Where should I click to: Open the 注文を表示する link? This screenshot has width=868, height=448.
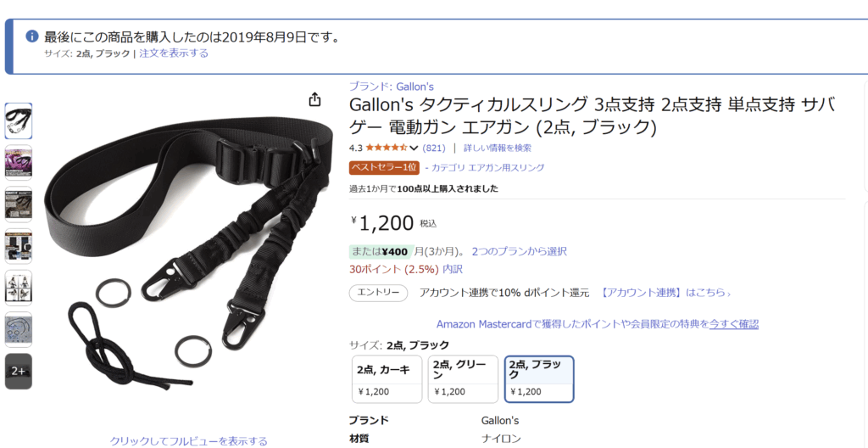(x=174, y=53)
